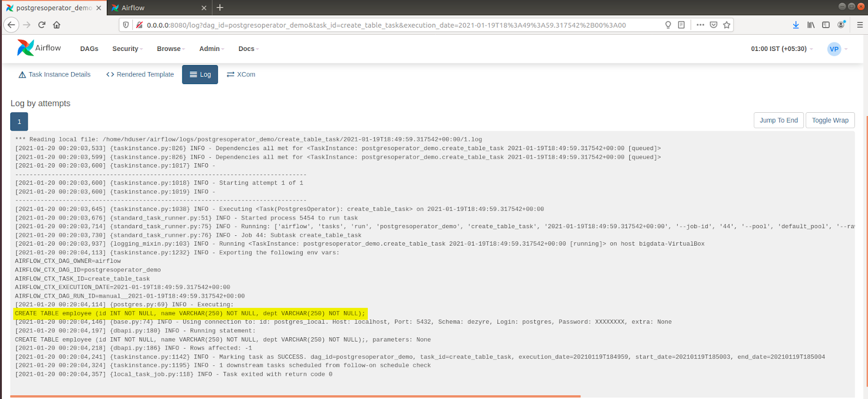Toggle Wrap for log lines
Viewport: 868px width, 399px height.
click(x=829, y=120)
